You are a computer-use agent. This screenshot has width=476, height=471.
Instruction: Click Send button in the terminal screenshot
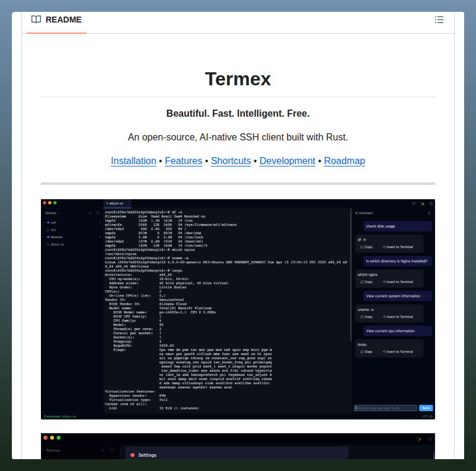tap(426, 408)
